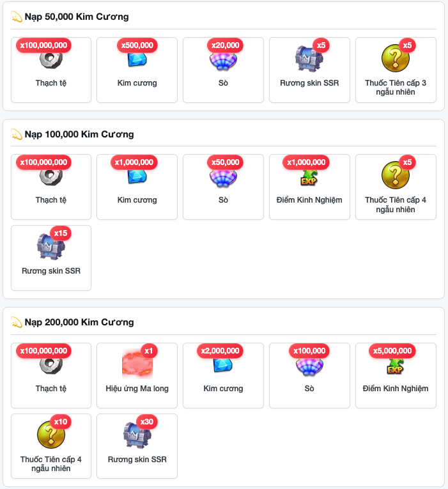Click the Thuốc Tiên cấp 4 potion with x10 badge

pos(51,435)
